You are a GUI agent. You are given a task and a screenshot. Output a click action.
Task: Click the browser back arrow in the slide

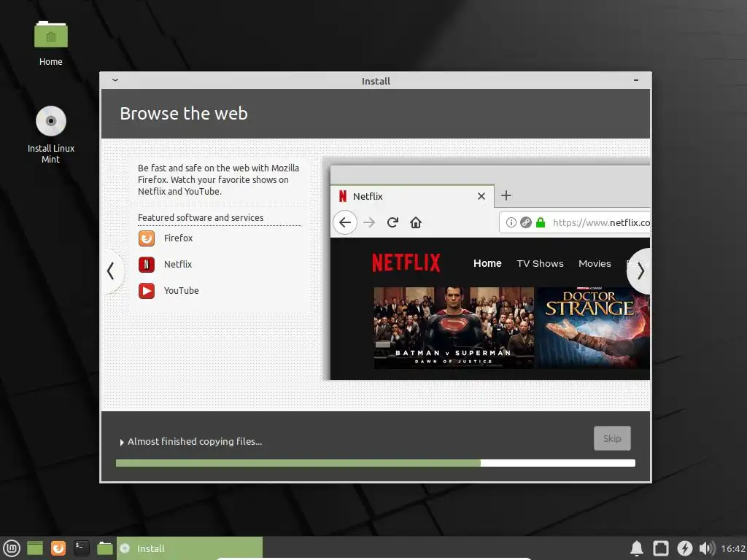(345, 222)
